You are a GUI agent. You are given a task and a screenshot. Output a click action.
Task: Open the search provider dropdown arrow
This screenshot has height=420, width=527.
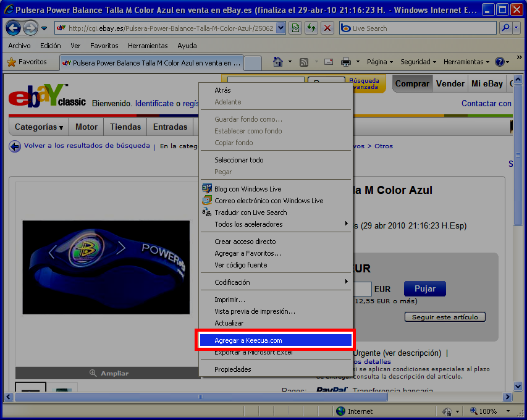pos(517,28)
